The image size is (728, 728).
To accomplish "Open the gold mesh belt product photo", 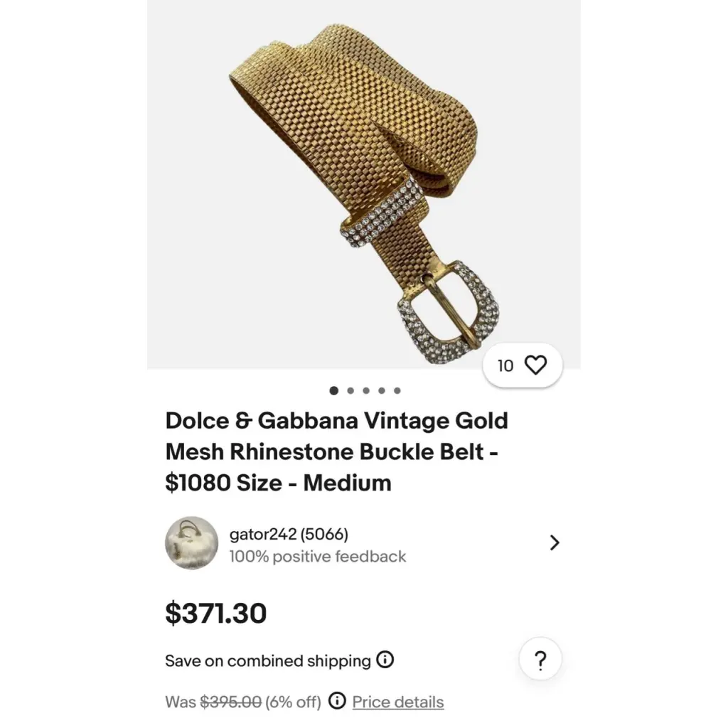I will coord(363,184).
